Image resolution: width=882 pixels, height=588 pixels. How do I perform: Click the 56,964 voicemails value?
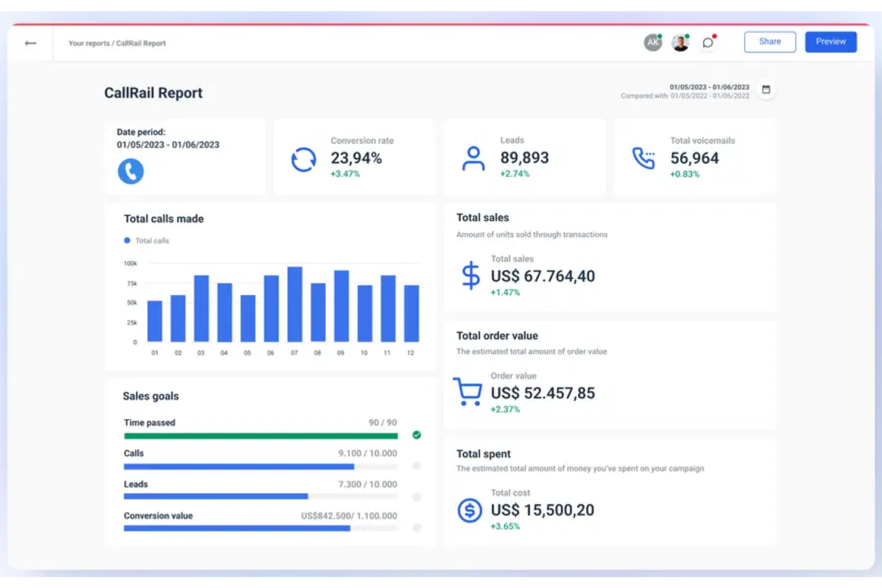[x=694, y=158]
